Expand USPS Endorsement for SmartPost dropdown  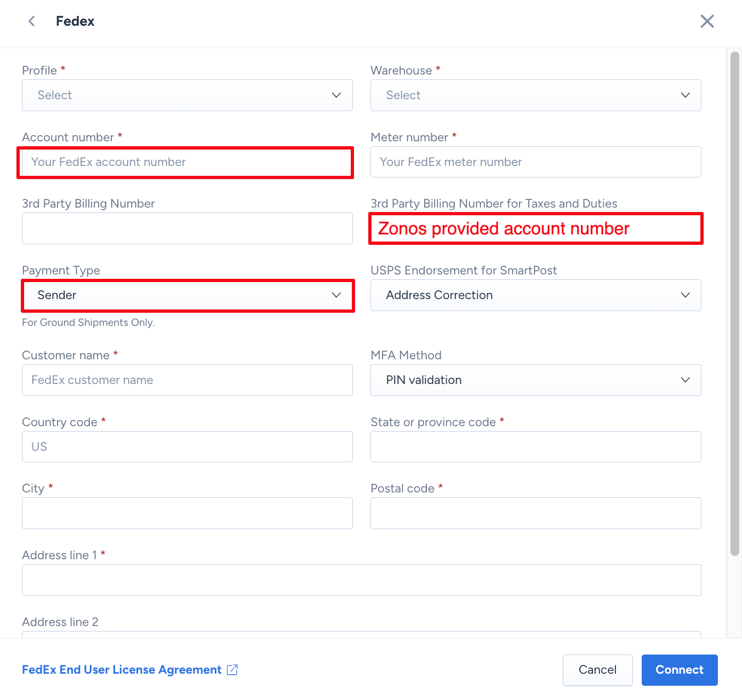535,295
